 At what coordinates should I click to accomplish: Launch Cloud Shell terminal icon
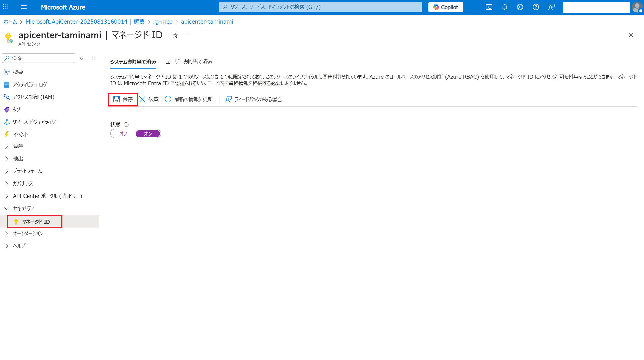pyautogui.click(x=489, y=7)
